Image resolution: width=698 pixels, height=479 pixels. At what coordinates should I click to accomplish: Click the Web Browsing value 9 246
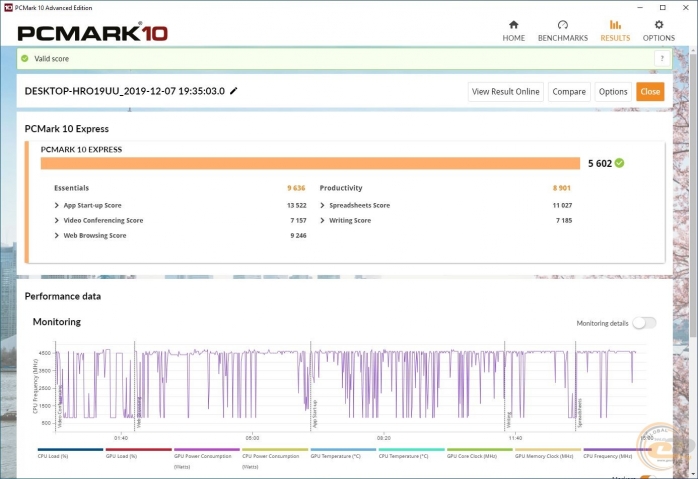coord(298,235)
